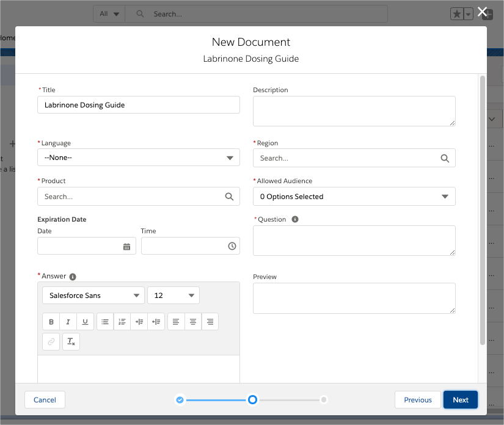Toggle underline formatting in Answer editor
The height and width of the screenshot is (425, 504).
point(85,322)
